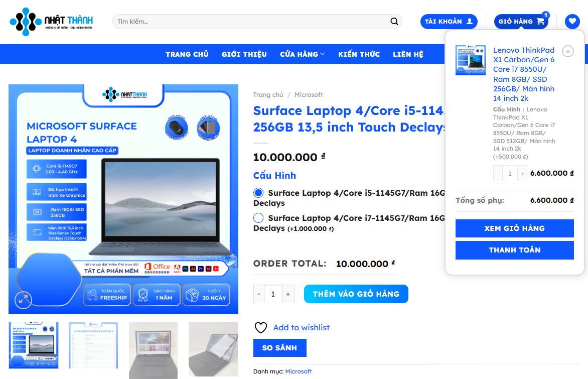The image size is (588, 379).
Task: Select Surface Laptop 4 Core i5-1145G7 option
Action: (x=258, y=193)
